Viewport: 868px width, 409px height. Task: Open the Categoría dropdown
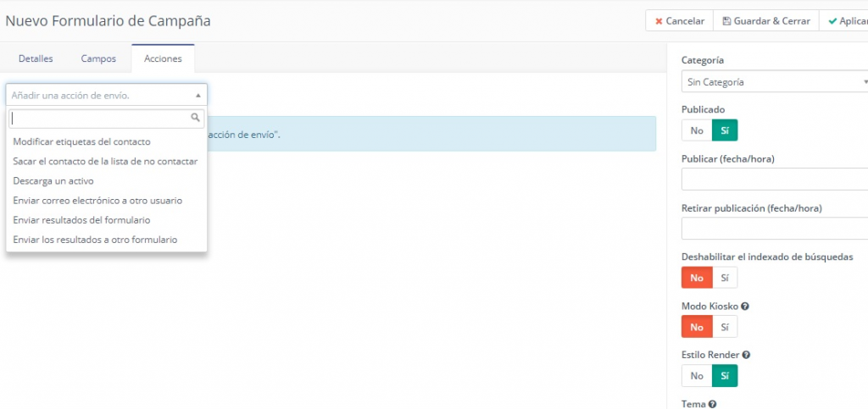(775, 82)
